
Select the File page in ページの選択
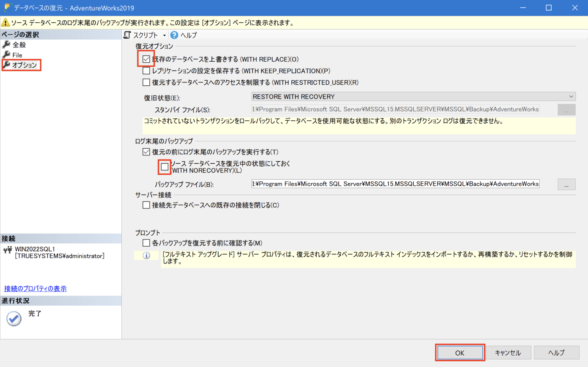pos(16,55)
